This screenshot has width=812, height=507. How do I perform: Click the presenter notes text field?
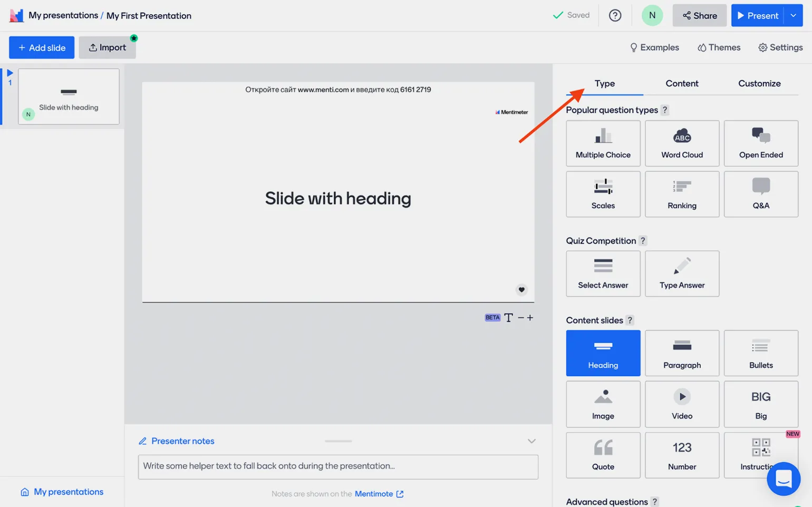tap(338, 466)
